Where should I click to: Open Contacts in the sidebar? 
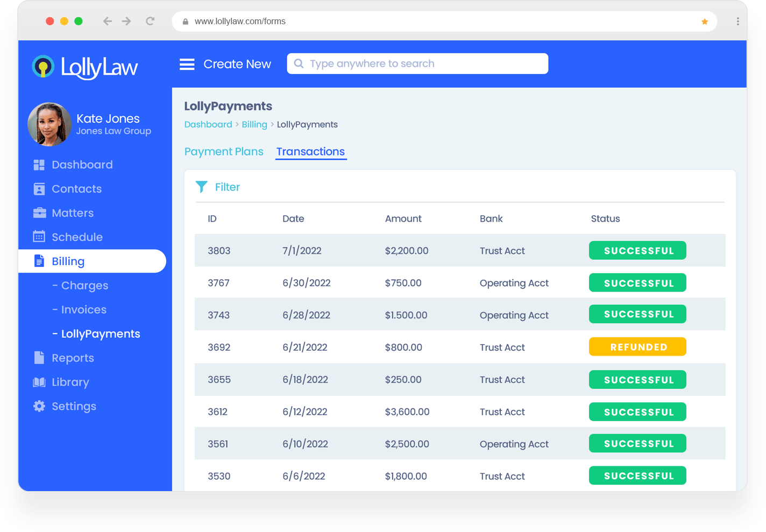point(77,189)
